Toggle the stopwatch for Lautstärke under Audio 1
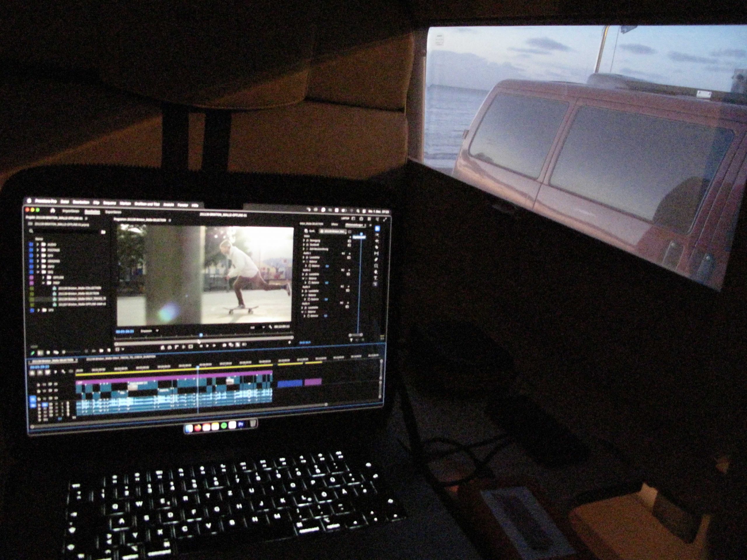The width and height of the screenshot is (747, 560). [308, 257]
